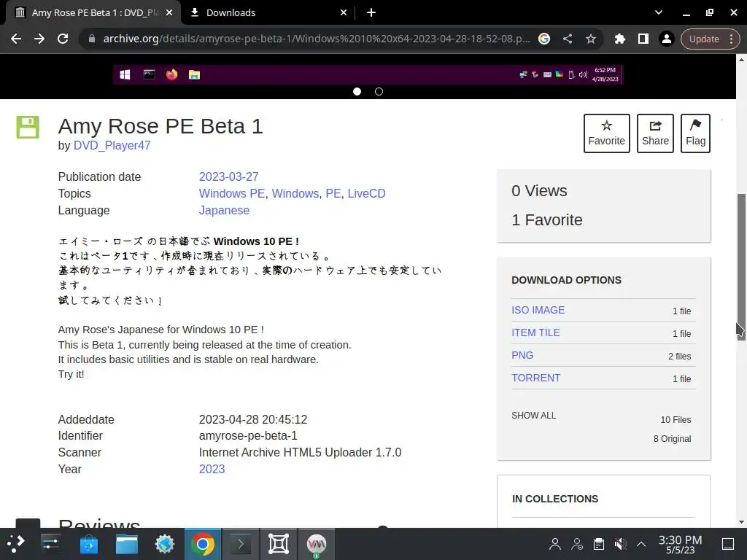Viewport: 747px width, 560px height.
Task: Go back with browser back arrow
Action: coord(16,39)
